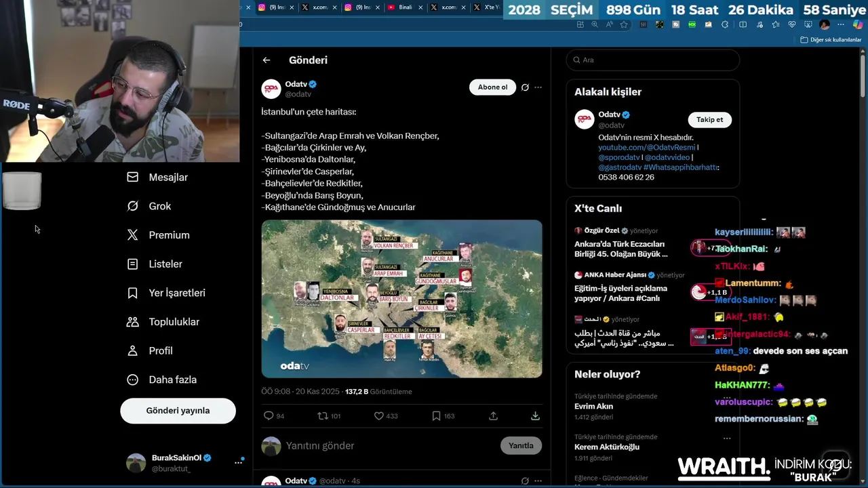Click Ara search field

point(652,60)
